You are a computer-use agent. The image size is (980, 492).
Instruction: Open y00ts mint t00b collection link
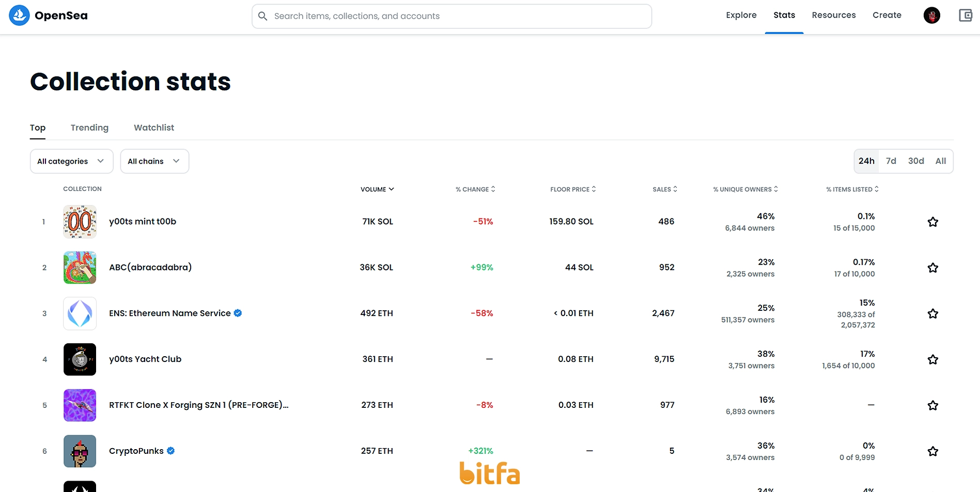point(143,221)
